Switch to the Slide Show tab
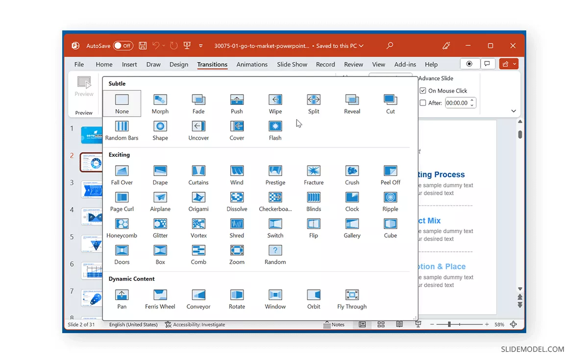 click(292, 64)
